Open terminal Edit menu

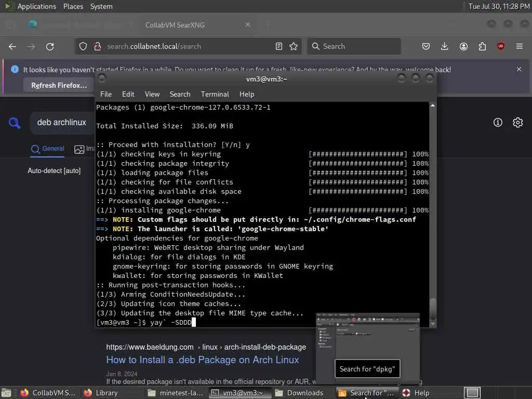pyautogui.click(x=128, y=95)
